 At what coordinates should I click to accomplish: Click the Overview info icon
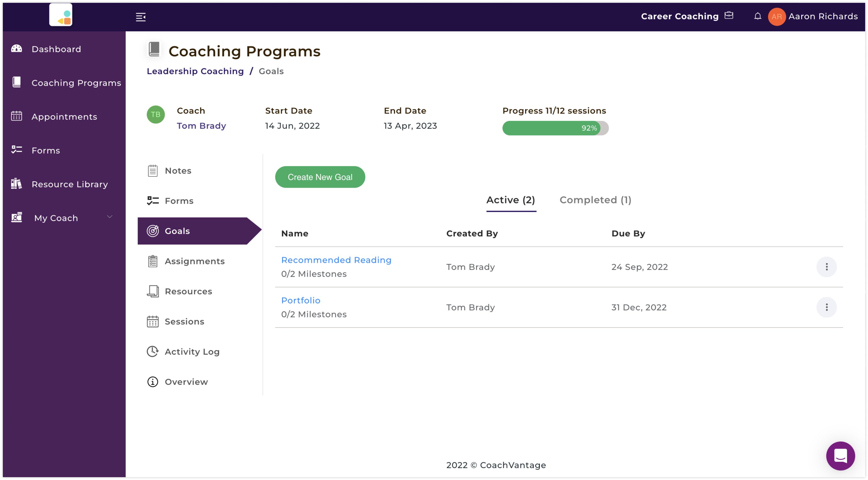click(x=153, y=382)
